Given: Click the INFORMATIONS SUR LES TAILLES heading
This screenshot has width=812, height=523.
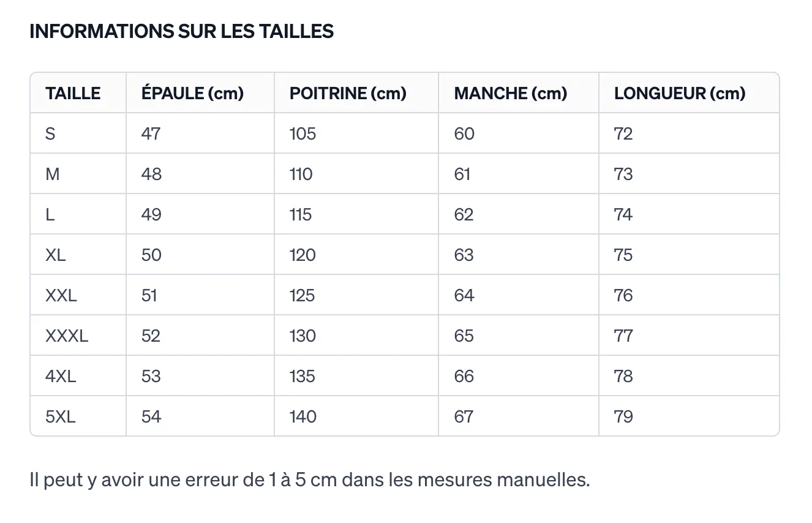Looking at the screenshot, I should [x=182, y=31].
